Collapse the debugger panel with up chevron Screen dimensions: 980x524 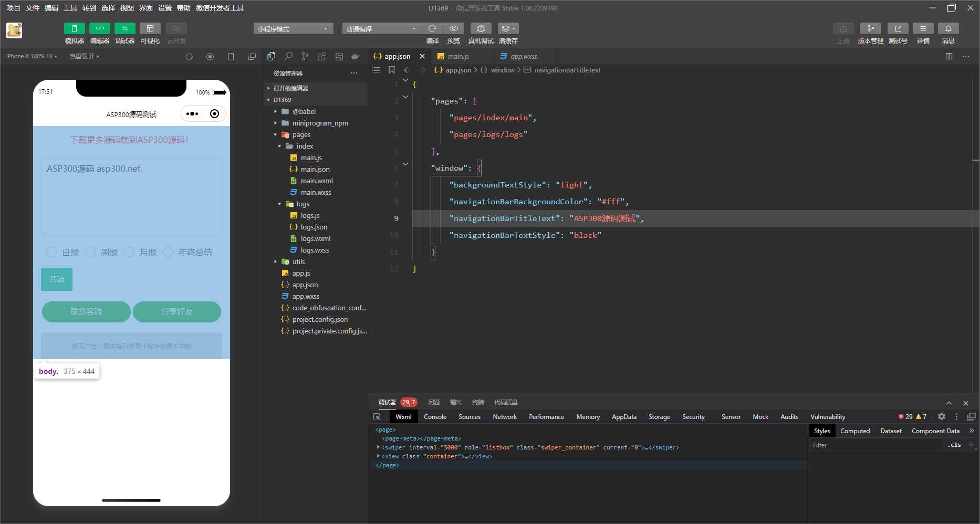[949, 403]
